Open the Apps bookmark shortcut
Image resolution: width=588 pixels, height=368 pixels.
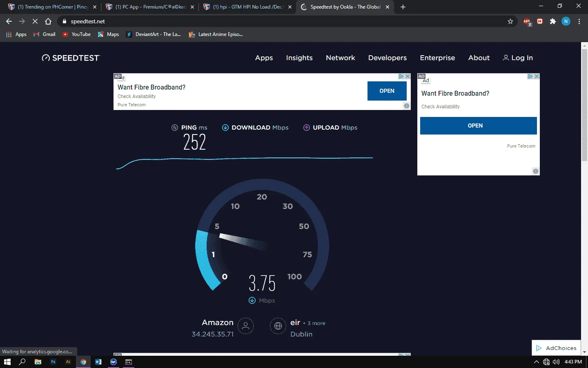(x=16, y=34)
